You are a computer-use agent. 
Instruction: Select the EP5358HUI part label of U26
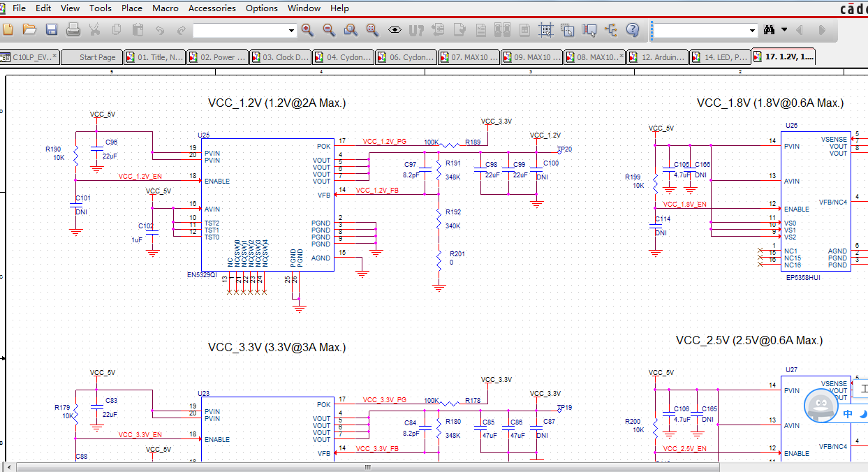[803, 277]
